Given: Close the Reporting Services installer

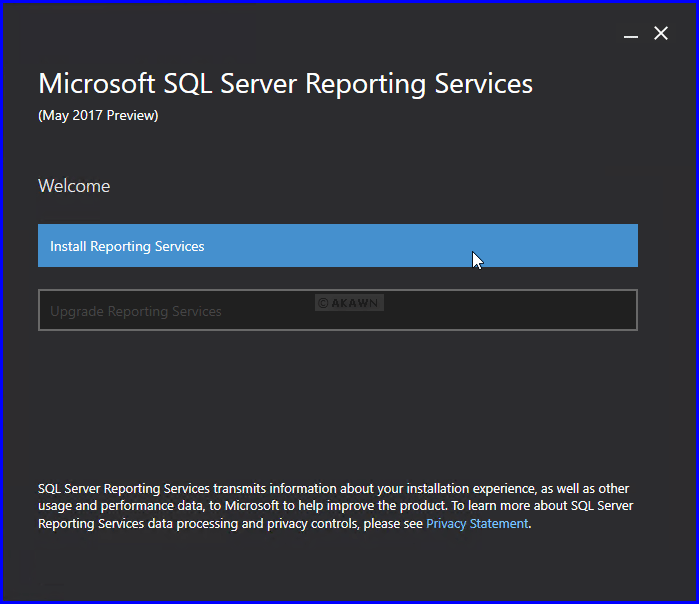Looking at the screenshot, I should (x=661, y=33).
